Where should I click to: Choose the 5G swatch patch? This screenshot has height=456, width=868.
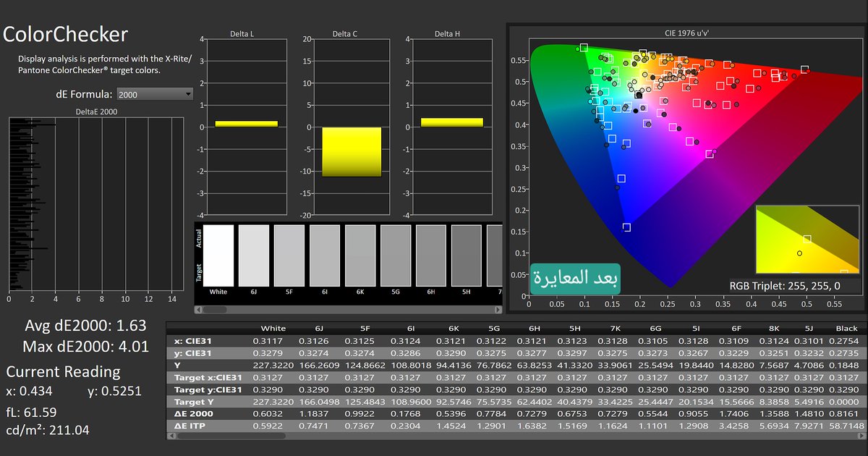(x=396, y=256)
